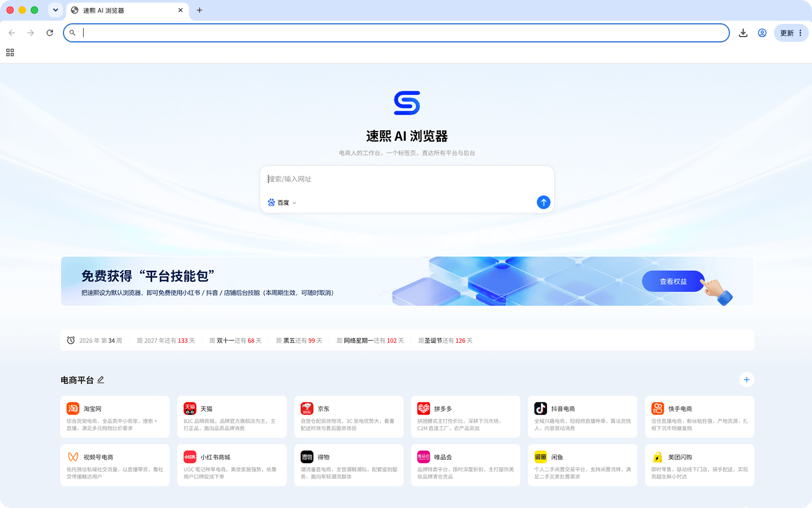Open the 拼多多 icon
The image size is (812, 508).
point(424,408)
